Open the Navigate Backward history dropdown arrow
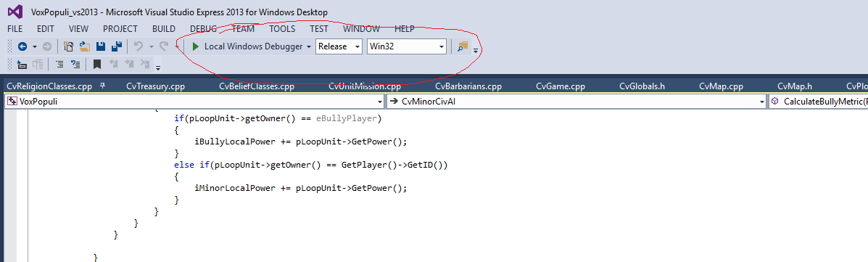Screen dimensions: 868x262 (x=34, y=46)
